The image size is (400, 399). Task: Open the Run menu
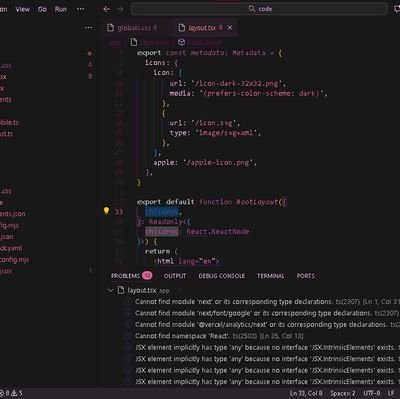coord(61,9)
